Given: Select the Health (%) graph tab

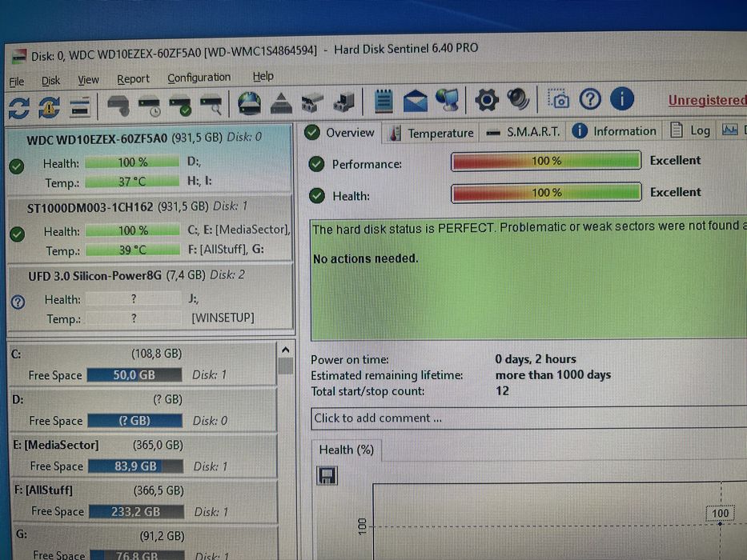Looking at the screenshot, I should click(347, 450).
